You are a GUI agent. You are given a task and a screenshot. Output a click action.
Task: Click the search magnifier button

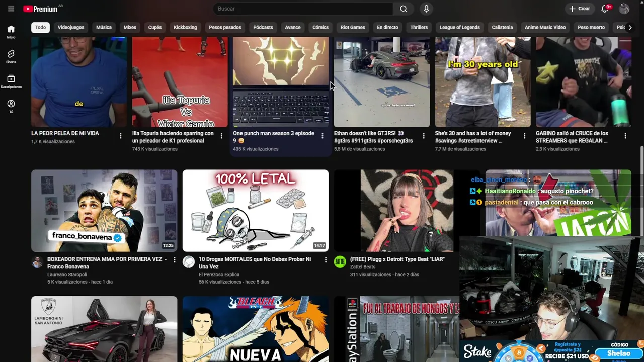point(404,9)
